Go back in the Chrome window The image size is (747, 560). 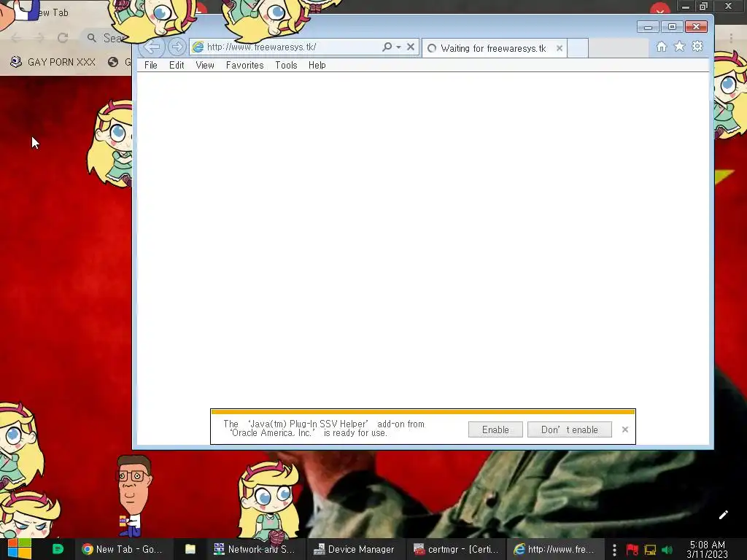click(x=16, y=38)
